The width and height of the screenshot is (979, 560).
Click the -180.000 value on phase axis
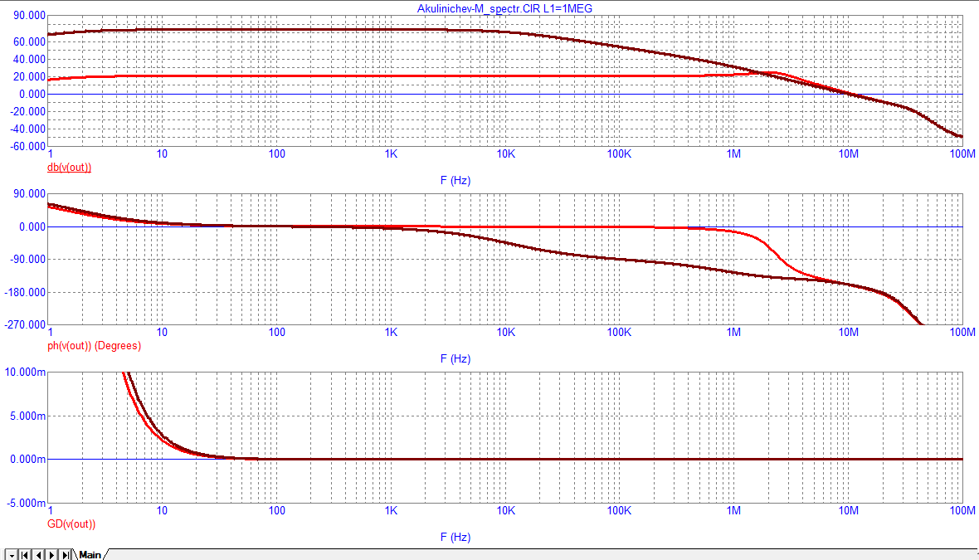25,293
